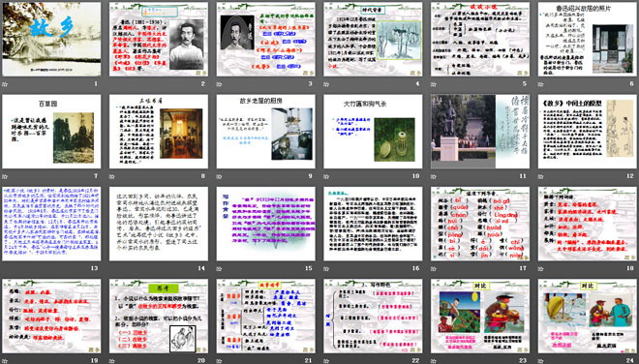Select the 《故乡》中闰土的原型 slide
The height and width of the screenshot is (364, 639).
pos(588,132)
